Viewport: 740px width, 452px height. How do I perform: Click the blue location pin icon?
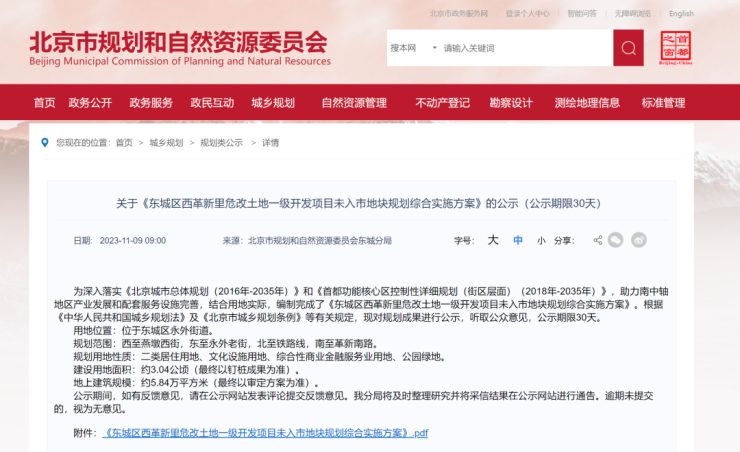pyautogui.click(x=45, y=142)
